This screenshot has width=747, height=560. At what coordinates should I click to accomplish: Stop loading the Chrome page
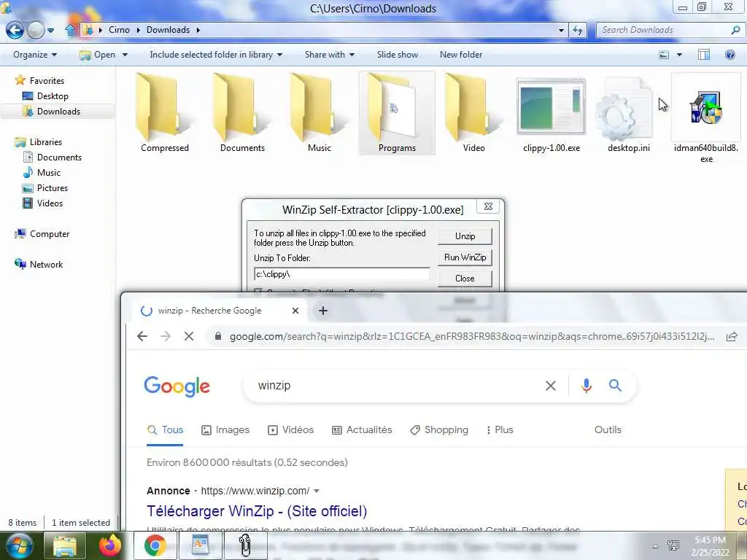189,336
